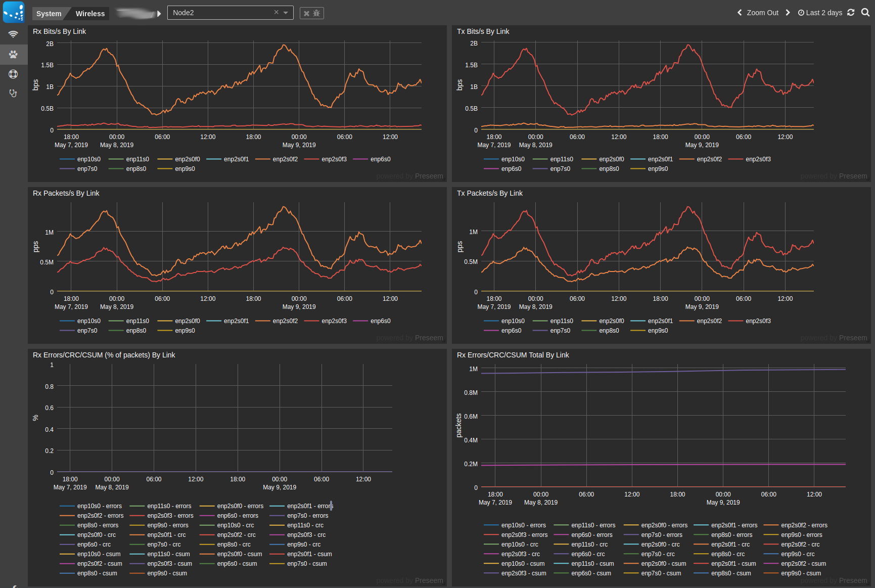
Task: Toggle enp10s0 series in Rx Bits/s legend
Action: tap(80, 159)
